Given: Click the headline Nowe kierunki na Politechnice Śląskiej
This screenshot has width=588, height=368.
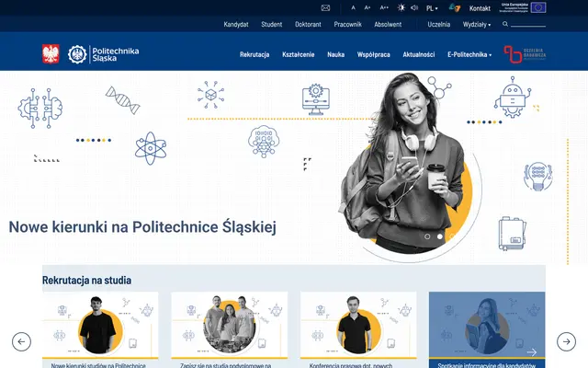Looking at the screenshot, I should (142, 227).
